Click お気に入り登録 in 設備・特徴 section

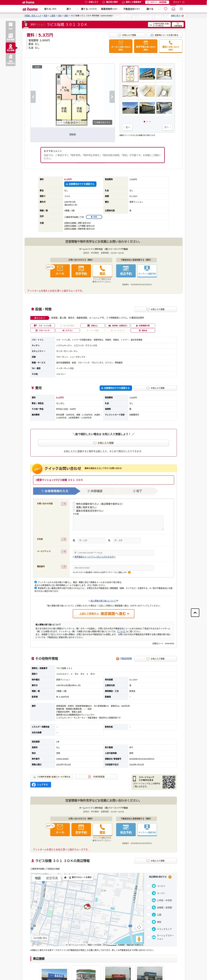tap(155, 309)
